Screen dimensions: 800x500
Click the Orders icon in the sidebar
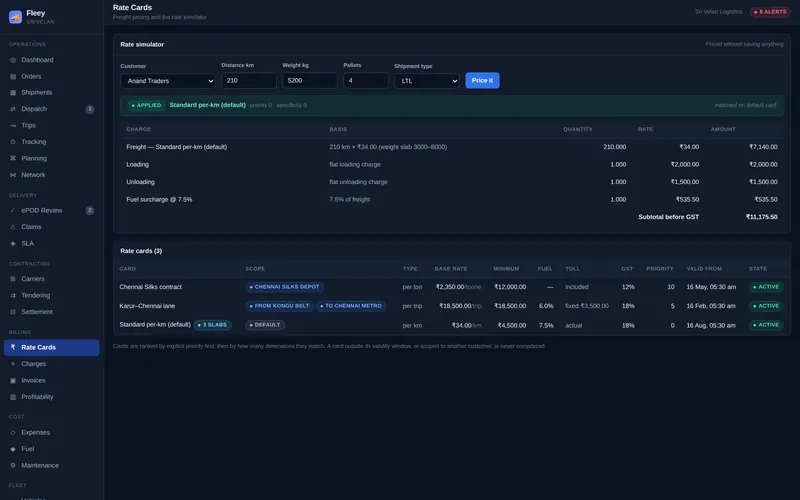pos(13,77)
